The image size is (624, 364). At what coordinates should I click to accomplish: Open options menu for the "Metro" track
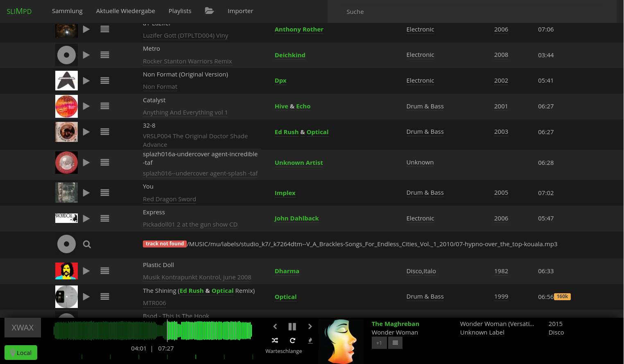[x=105, y=55]
